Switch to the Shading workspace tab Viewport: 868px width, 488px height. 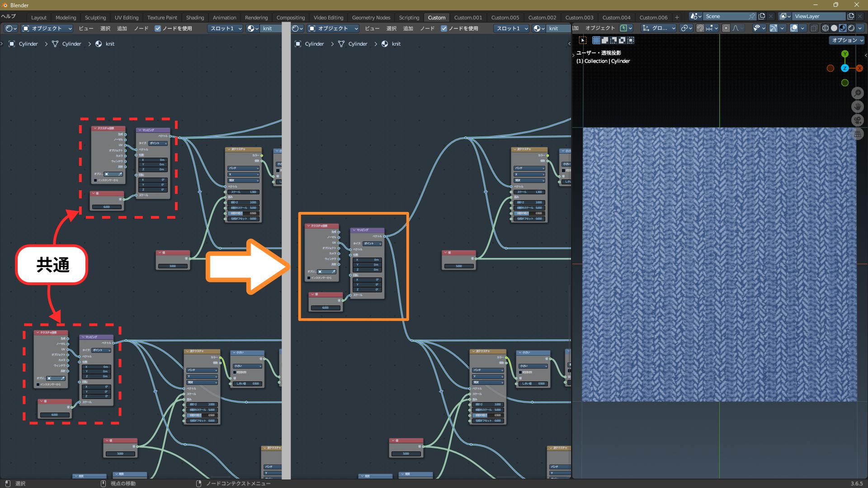coord(195,18)
